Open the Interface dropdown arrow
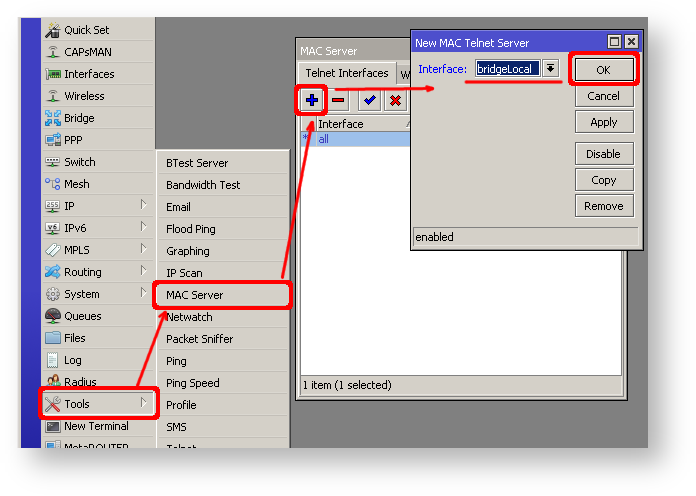The image size is (696, 496). click(550, 68)
